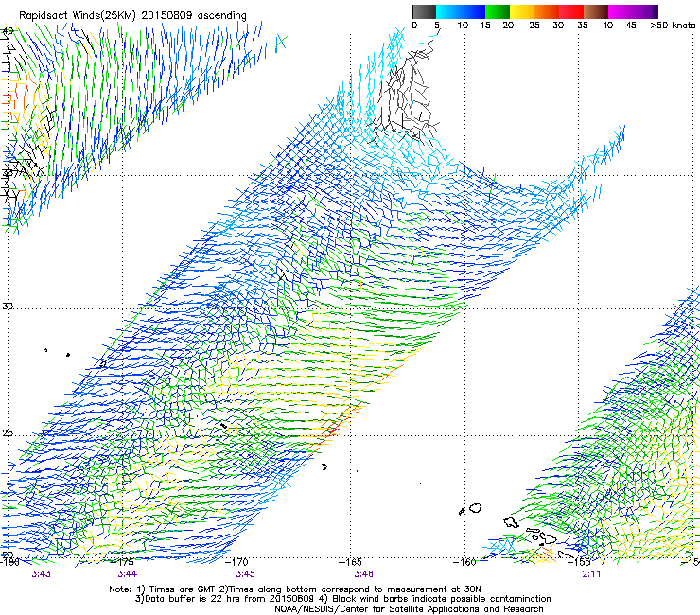Click the "10" label under the color scale
The width and height of the screenshot is (700, 615).
click(463, 25)
